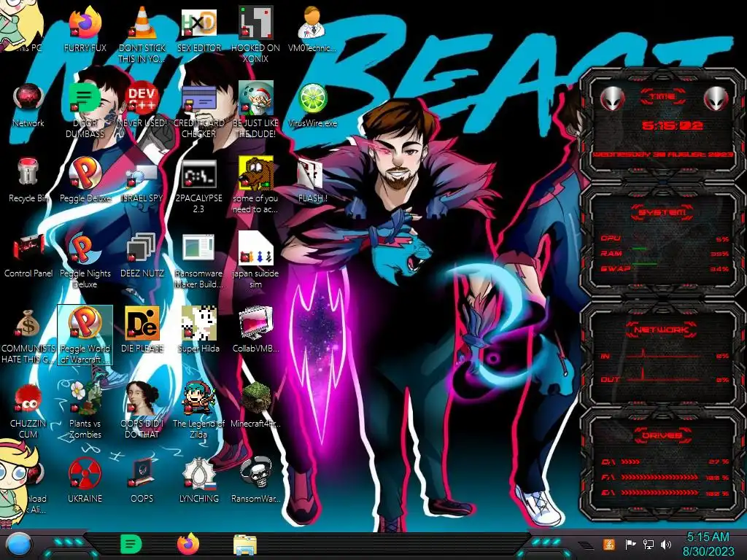Open the BE JUST LIKE THE DUDE icon

click(255, 98)
